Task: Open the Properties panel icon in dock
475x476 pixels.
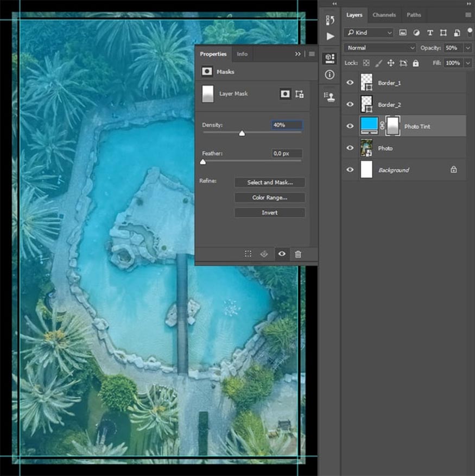Action: tap(330, 58)
